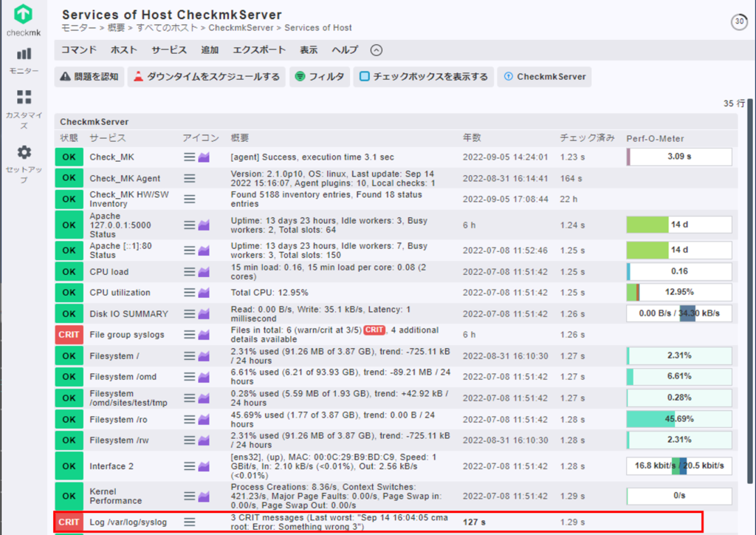Open action menu for Apache 127.0.0.1:5000 Status

click(x=190, y=225)
